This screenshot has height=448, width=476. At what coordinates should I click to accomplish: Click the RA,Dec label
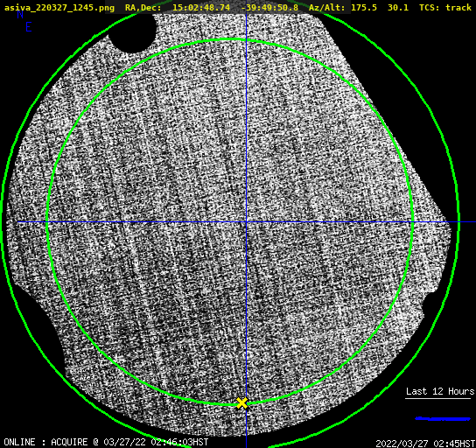click(x=143, y=7)
